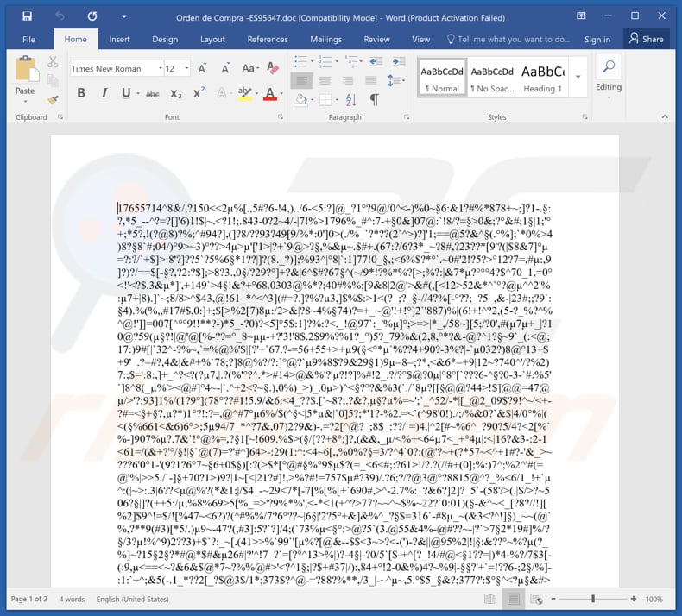Open the Change Case Aa menu
Viewport: 682px width, 616px height.
click(250, 68)
